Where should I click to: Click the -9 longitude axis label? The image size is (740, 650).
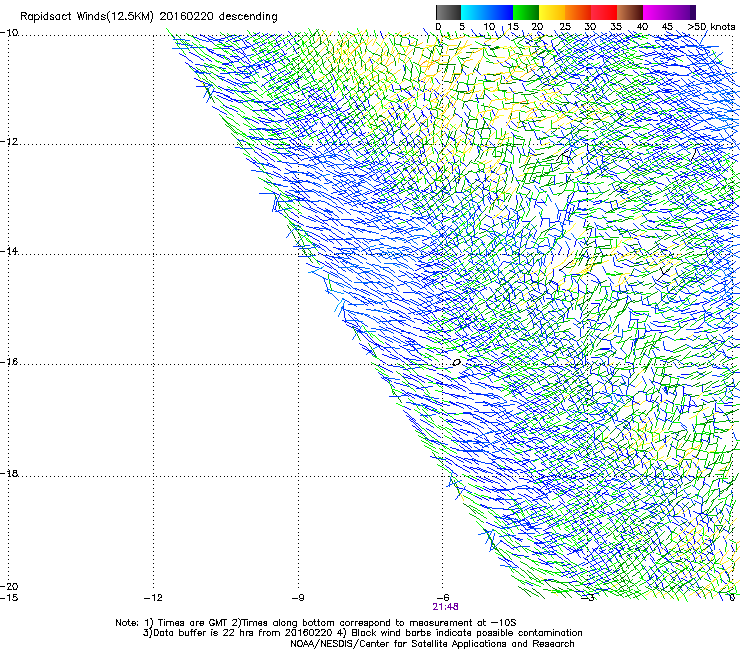point(298,598)
